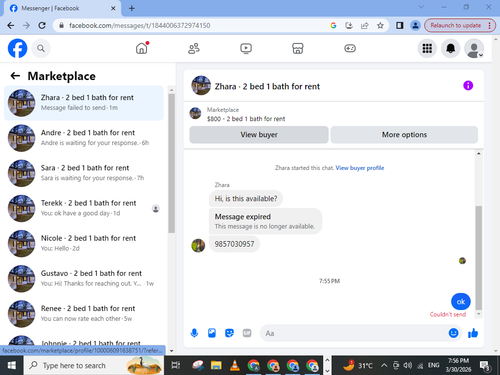Click the chat scroll up arrow
Screen dimensions: 500x375
pyautogui.click(x=479, y=153)
